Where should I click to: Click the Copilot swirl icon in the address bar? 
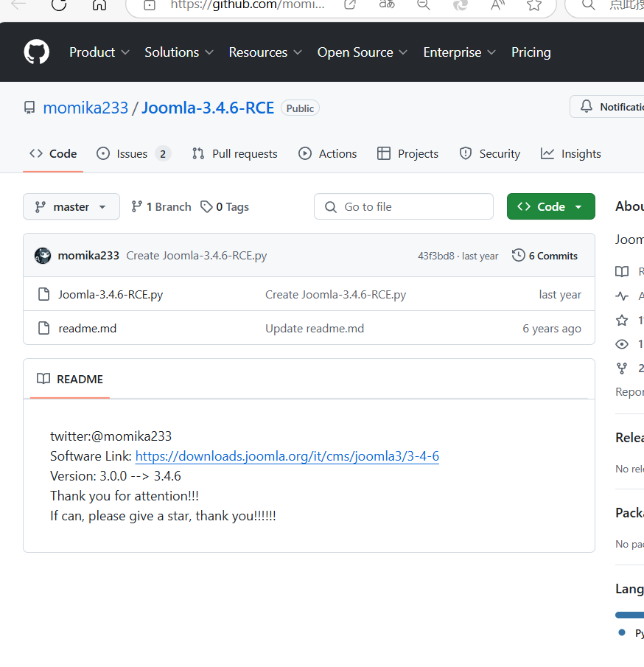point(461,4)
